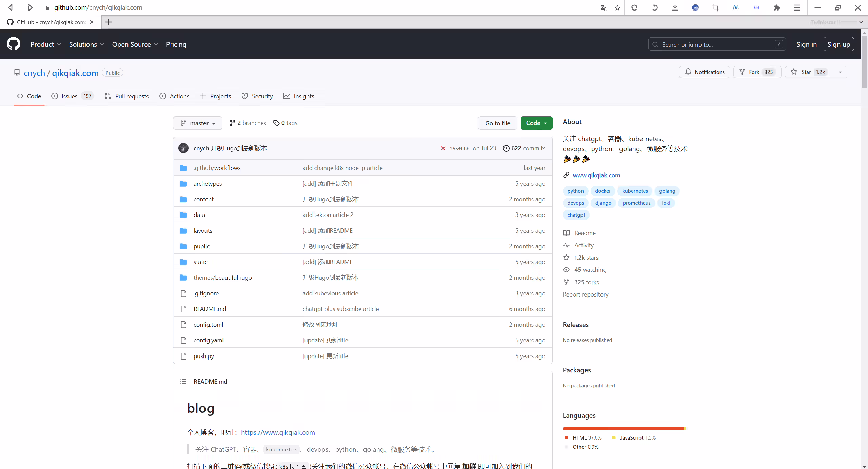Click the failed status X icon of commit
This screenshot has width=868, height=469.
pos(443,148)
